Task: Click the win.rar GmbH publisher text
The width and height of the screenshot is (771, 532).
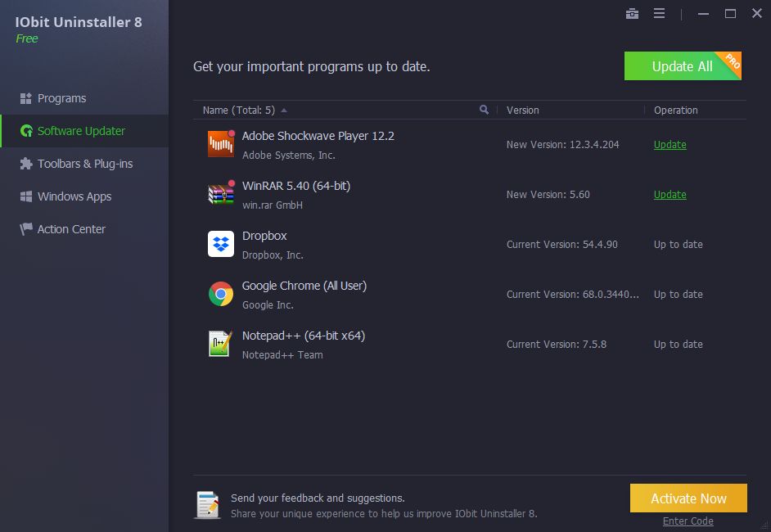Action: [273, 205]
